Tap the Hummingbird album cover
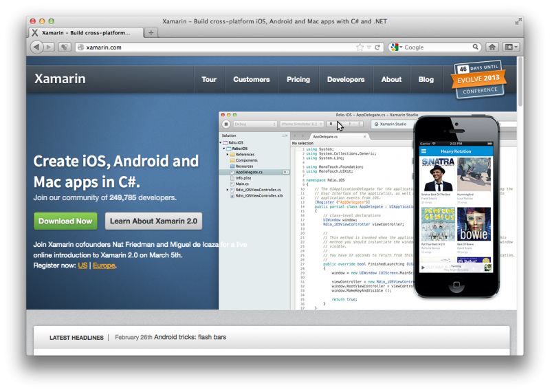Screen dimensions: 550x392 (x=474, y=174)
